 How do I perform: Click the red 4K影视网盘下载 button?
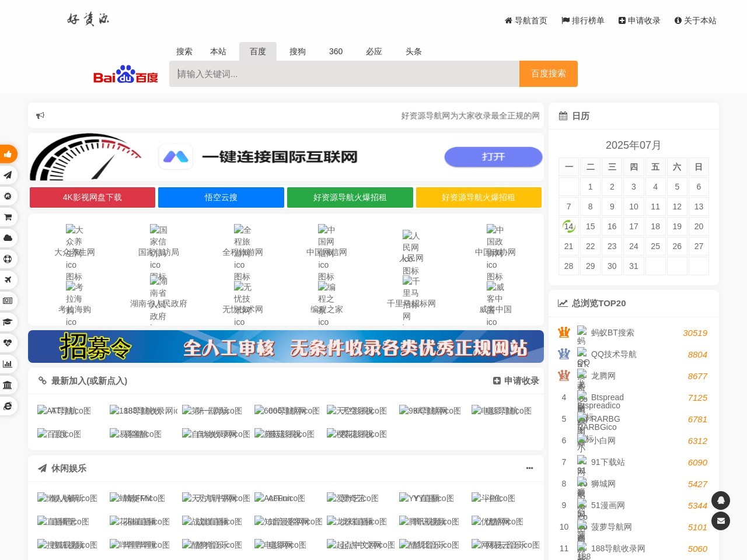[x=92, y=198]
